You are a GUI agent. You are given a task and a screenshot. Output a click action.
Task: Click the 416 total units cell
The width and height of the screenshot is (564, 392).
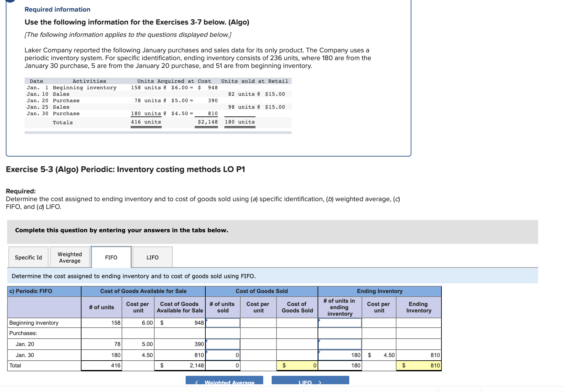tap(102, 365)
